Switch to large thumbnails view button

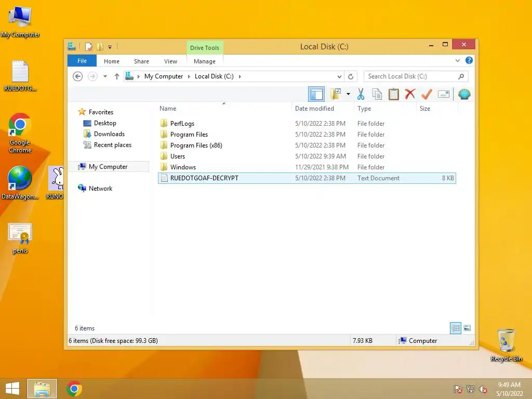(467, 328)
